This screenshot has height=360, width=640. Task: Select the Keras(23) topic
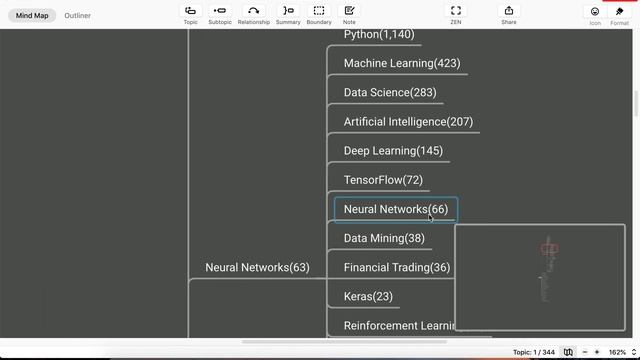click(x=368, y=296)
